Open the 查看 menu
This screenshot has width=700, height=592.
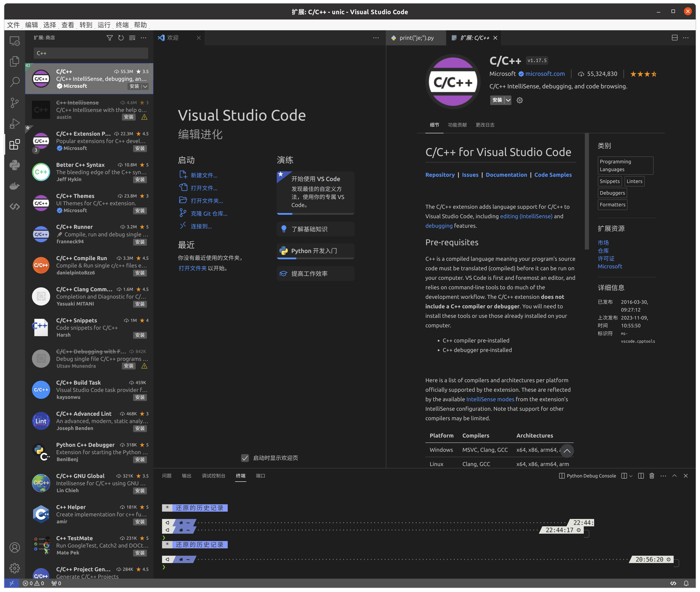click(x=68, y=25)
